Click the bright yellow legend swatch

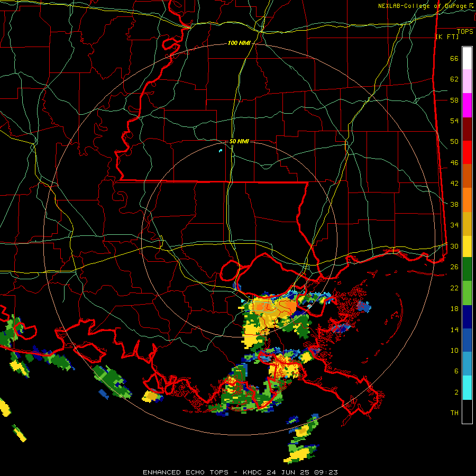point(467,246)
